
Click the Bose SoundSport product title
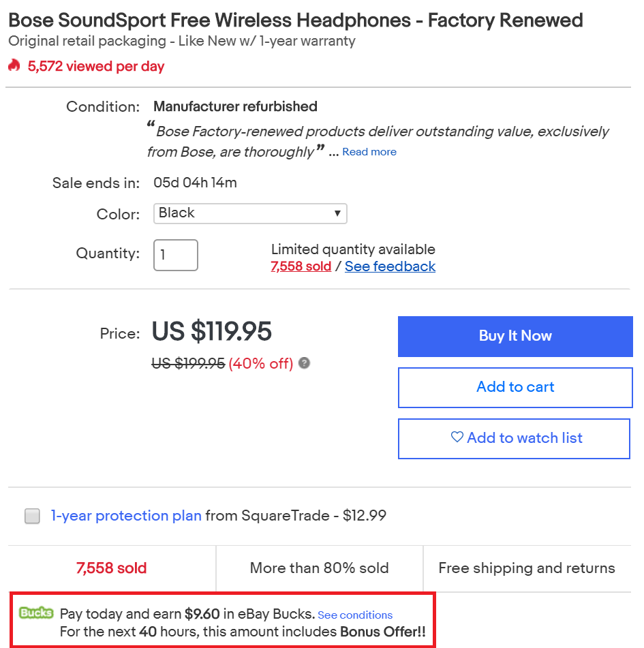click(x=296, y=20)
